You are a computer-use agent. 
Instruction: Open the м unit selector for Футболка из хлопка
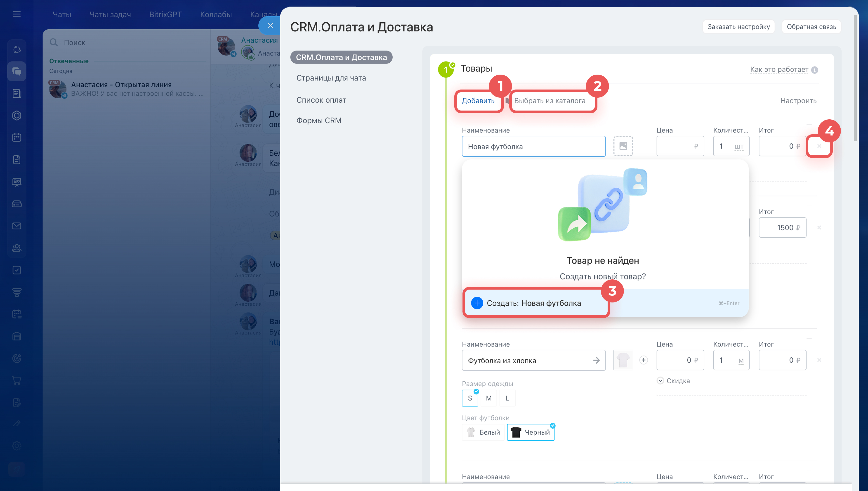tap(741, 361)
